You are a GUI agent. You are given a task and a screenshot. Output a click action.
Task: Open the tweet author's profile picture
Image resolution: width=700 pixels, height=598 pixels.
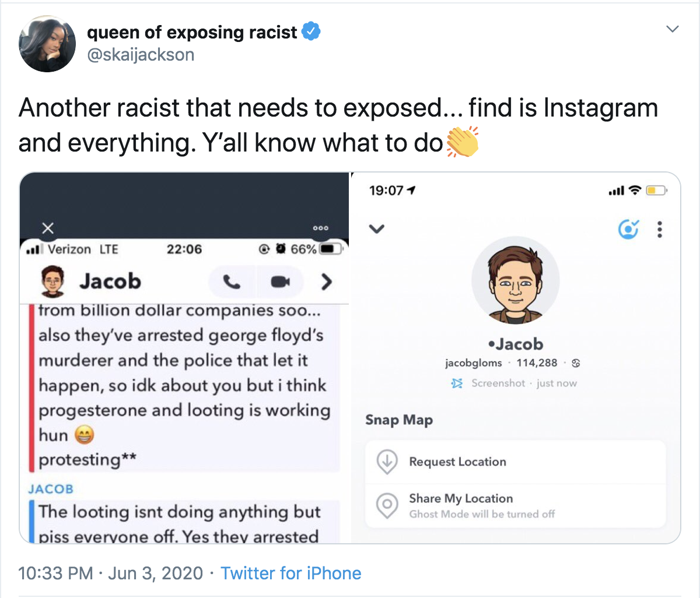click(x=47, y=44)
